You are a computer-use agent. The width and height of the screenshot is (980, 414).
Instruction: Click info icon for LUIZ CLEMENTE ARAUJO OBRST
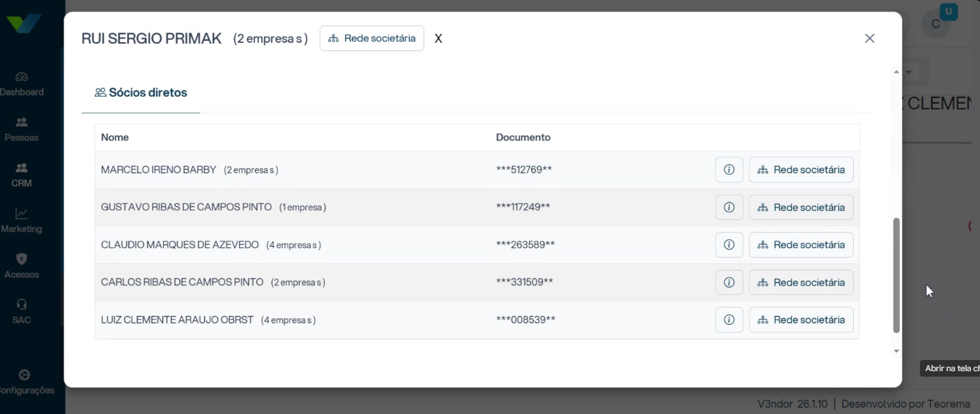point(729,320)
